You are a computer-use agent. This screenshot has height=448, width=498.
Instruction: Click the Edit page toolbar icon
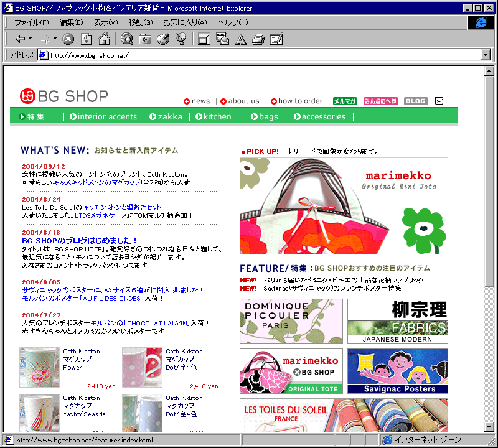(x=276, y=39)
